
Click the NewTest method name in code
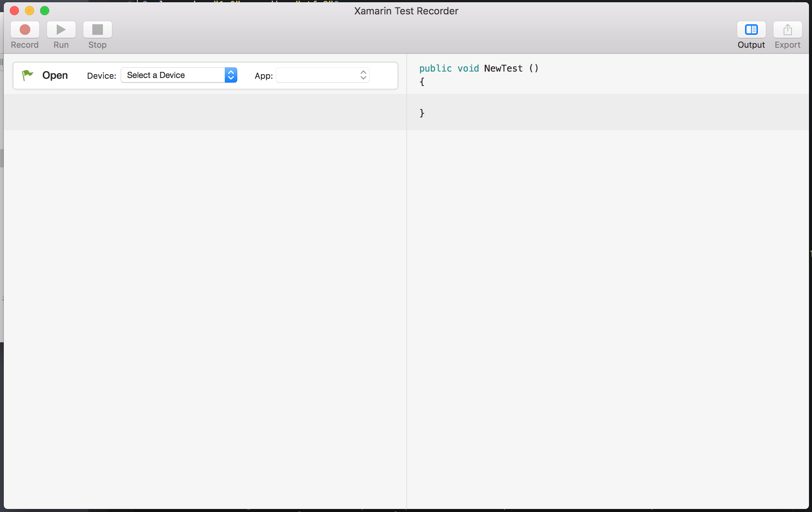[x=503, y=68]
